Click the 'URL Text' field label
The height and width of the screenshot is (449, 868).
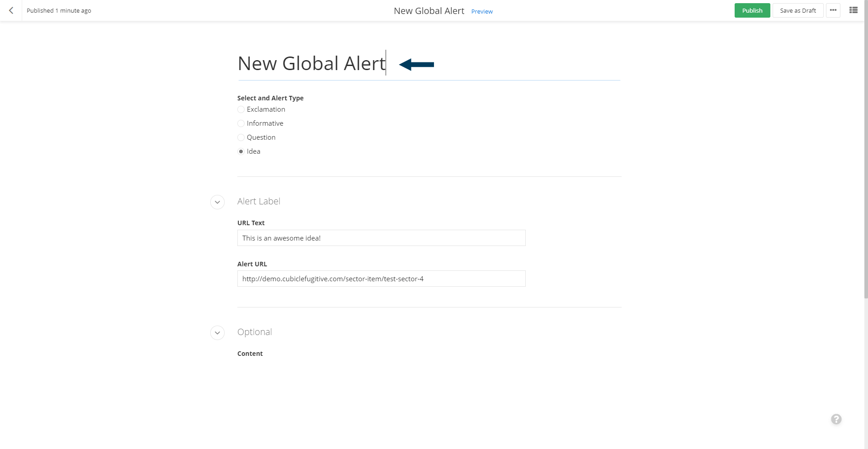pyautogui.click(x=251, y=223)
